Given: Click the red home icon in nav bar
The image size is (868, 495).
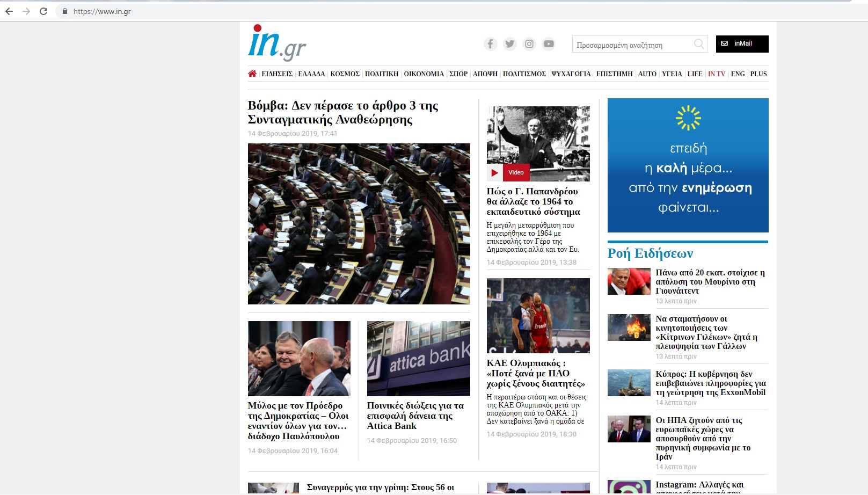Looking at the screenshot, I should [252, 74].
